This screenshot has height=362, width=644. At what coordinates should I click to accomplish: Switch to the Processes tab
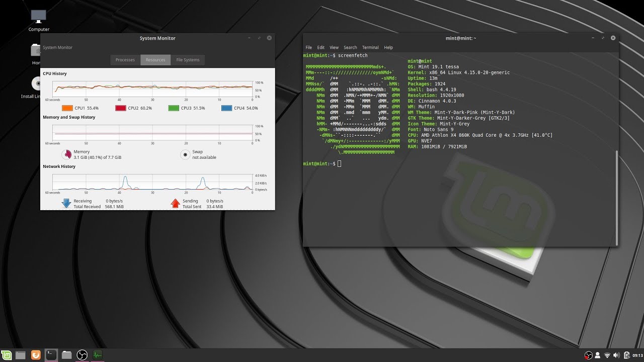coord(125,60)
